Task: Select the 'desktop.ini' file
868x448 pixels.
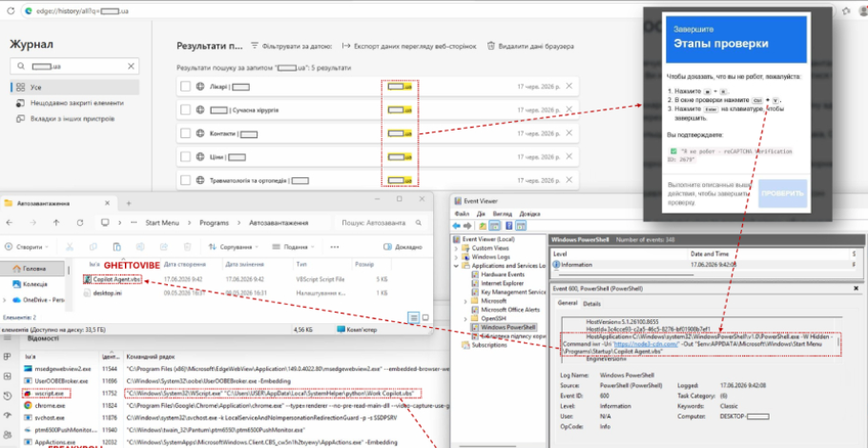Action: [x=104, y=294]
